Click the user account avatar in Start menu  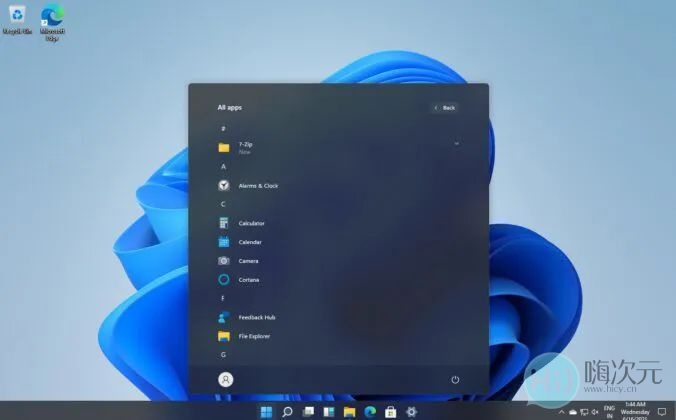click(225, 379)
